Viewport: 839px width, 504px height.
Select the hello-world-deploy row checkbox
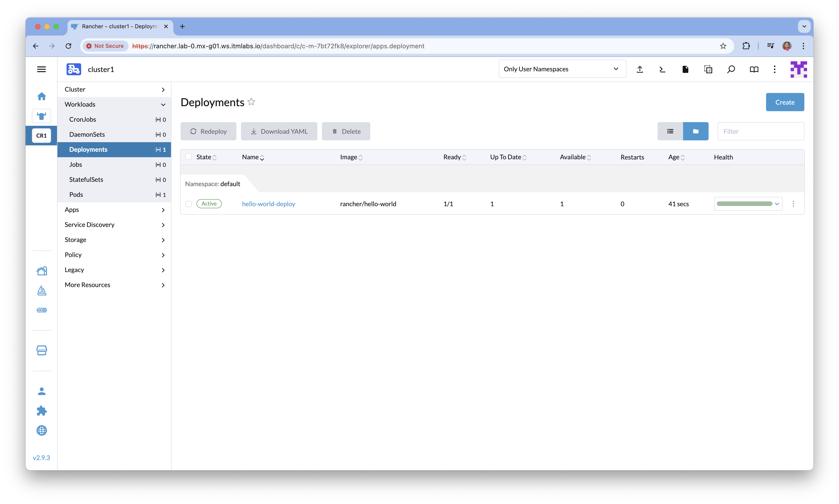tap(189, 204)
